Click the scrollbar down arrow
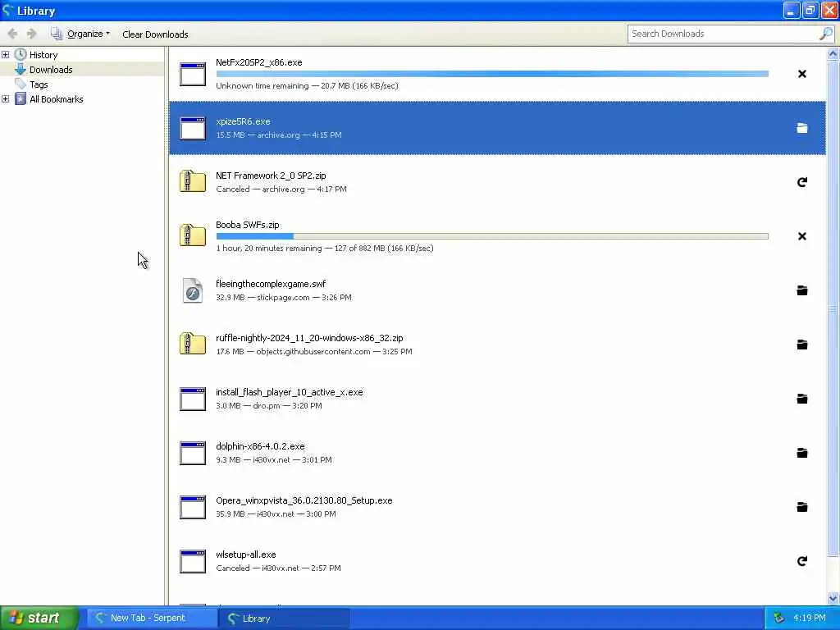The width and height of the screenshot is (840, 630). [833, 598]
